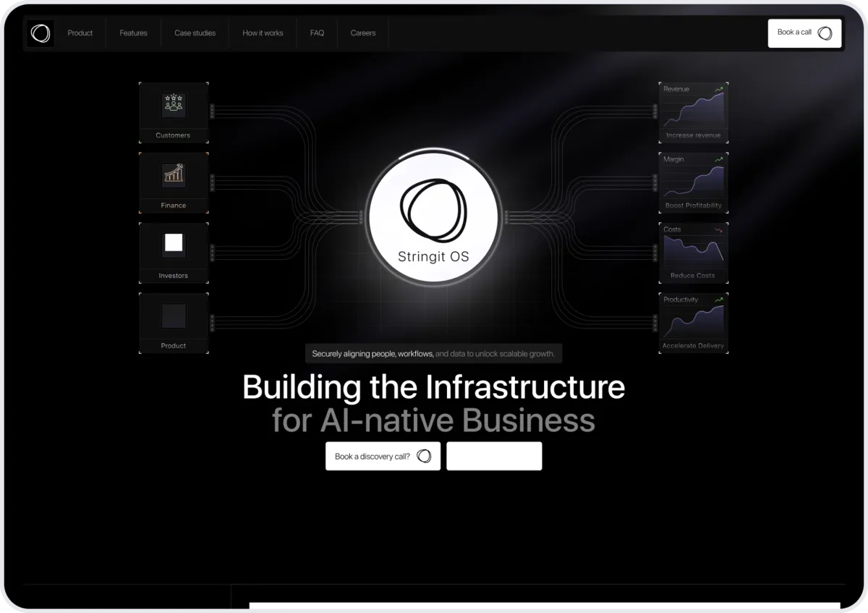Viewport: 868px width, 613px height.
Task: Open the Costs chart card
Action: (x=693, y=253)
